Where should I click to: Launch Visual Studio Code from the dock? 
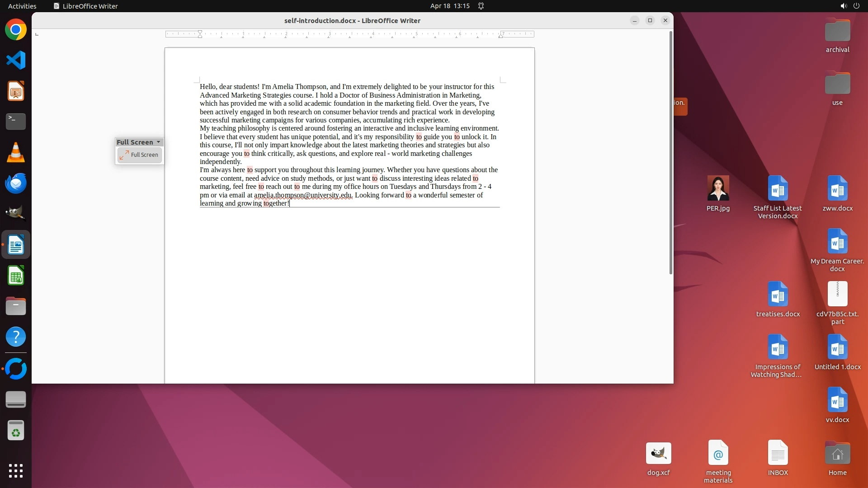(16, 61)
